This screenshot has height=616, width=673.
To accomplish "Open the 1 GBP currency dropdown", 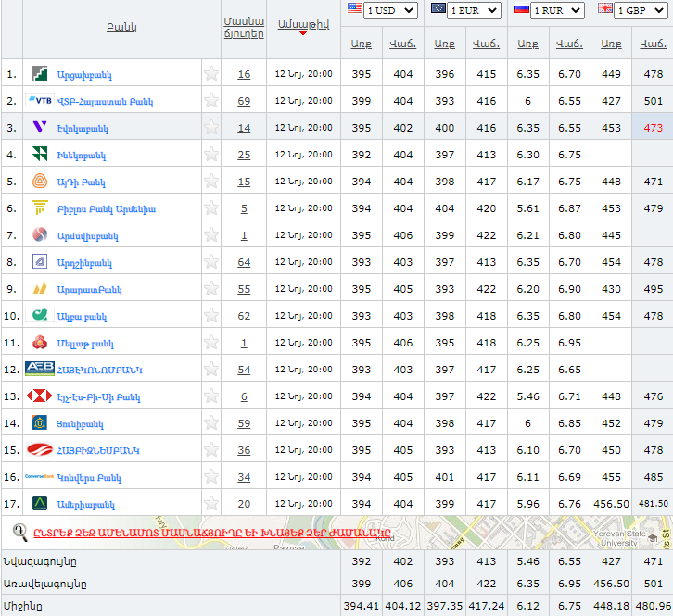I will click(641, 10).
